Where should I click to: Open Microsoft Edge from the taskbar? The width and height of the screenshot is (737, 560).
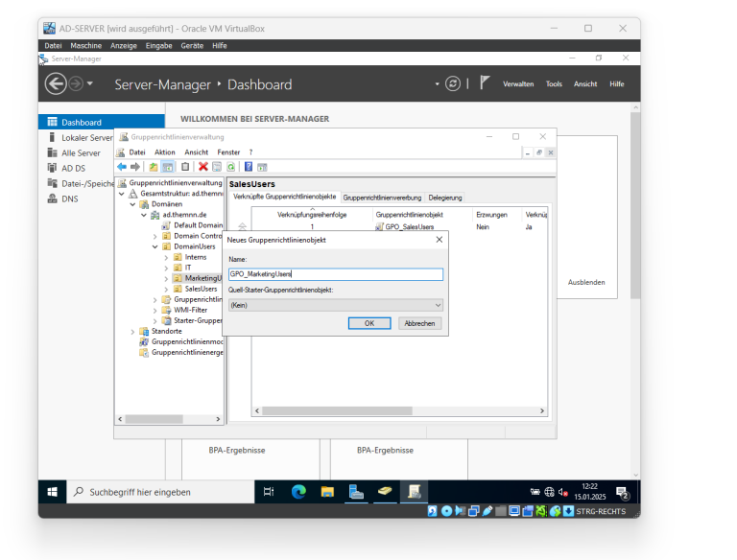(x=298, y=492)
